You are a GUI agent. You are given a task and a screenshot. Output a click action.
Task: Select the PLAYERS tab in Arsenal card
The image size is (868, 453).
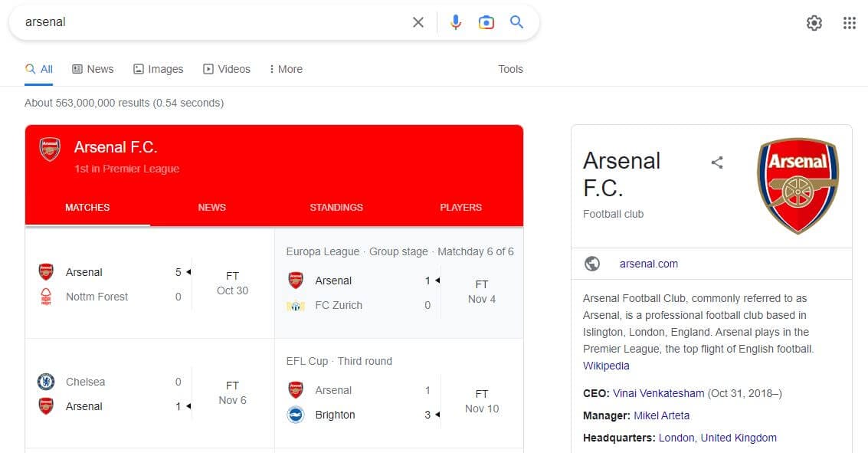click(x=460, y=208)
